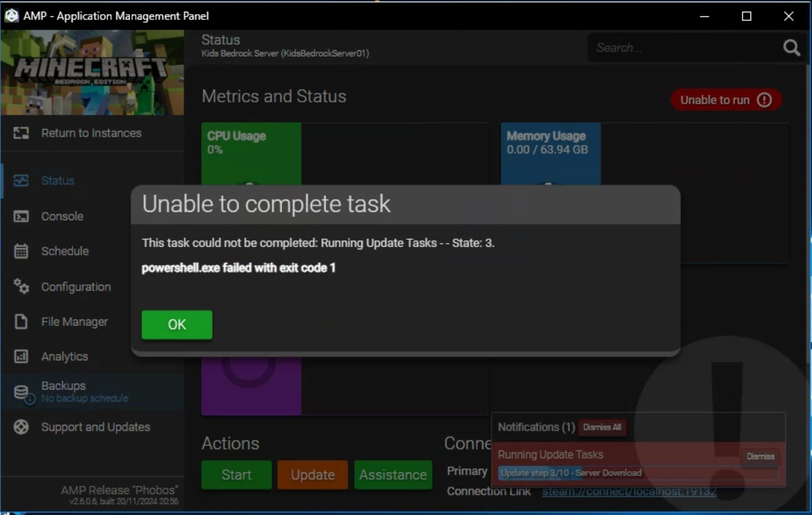This screenshot has width=812, height=515.
Task: Click the Assistance button
Action: (393, 475)
